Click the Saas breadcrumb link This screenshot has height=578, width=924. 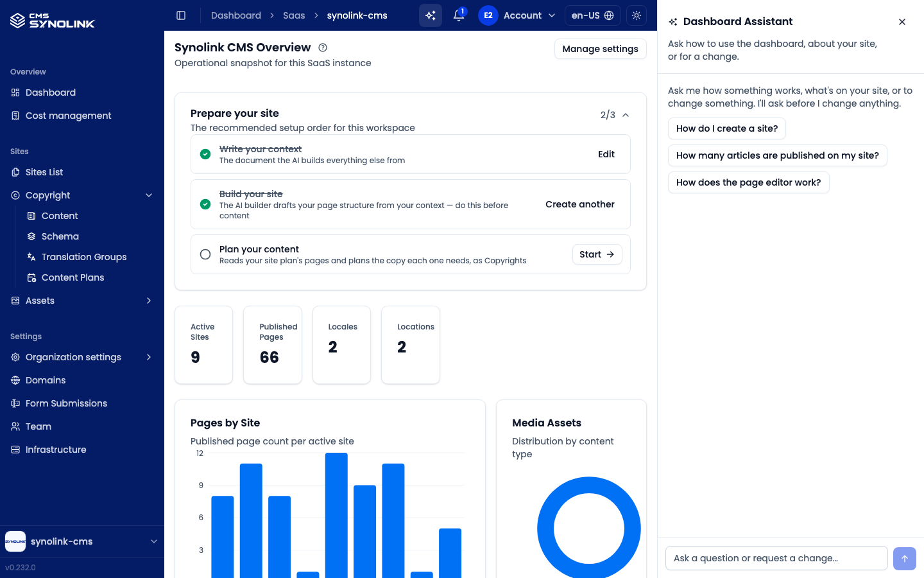[x=294, y=15]
